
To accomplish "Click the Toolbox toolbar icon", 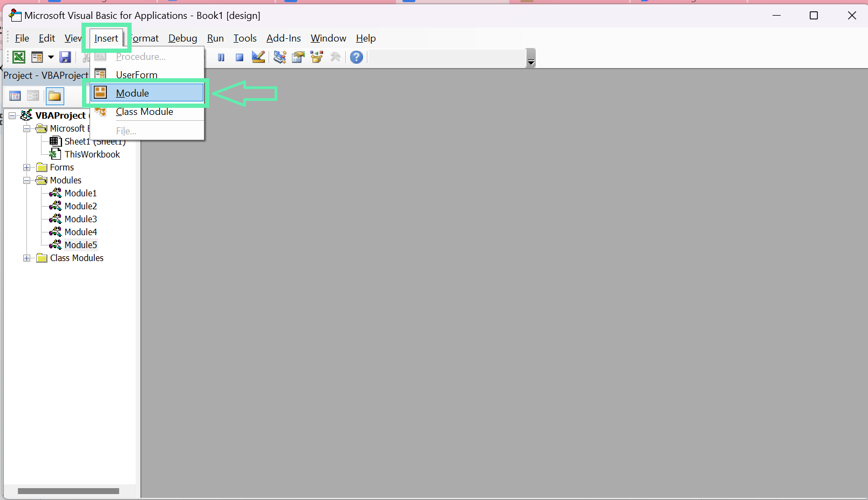I will pos(336,57).
